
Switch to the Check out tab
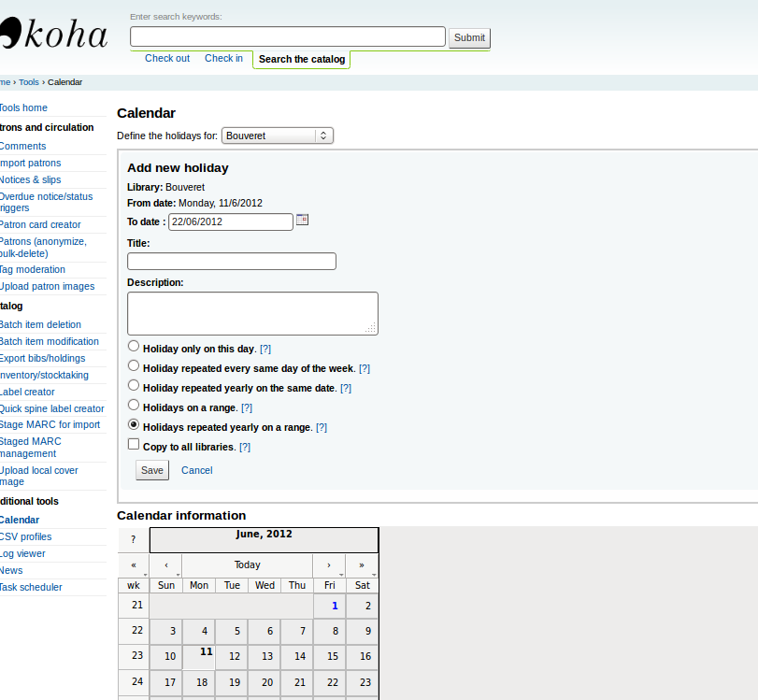[x=167, y=58]
